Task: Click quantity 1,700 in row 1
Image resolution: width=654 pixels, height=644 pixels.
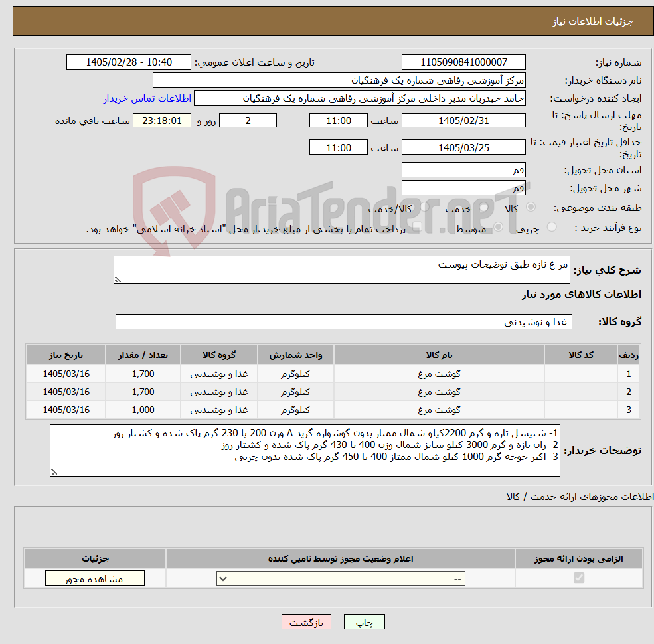Action: pos(143,374)
